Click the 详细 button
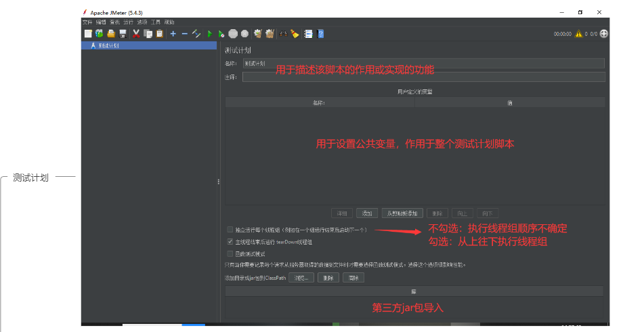The width and height of the screenshot is (644, 332). tap(342, 213)
